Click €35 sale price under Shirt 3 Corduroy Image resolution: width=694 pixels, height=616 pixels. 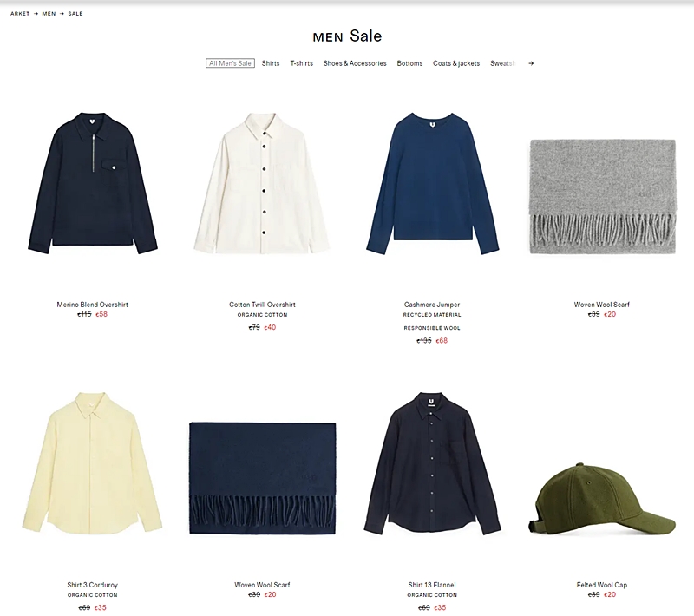point(101,607)
